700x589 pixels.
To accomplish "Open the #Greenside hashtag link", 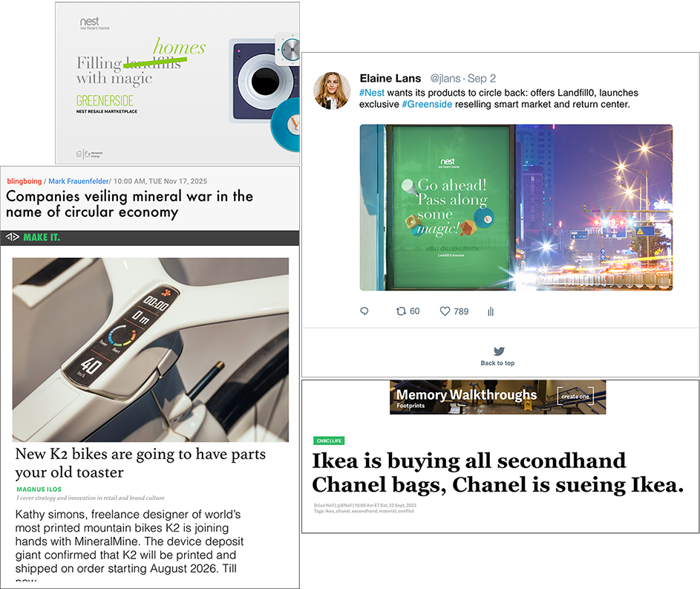I will tap(427, 104).
